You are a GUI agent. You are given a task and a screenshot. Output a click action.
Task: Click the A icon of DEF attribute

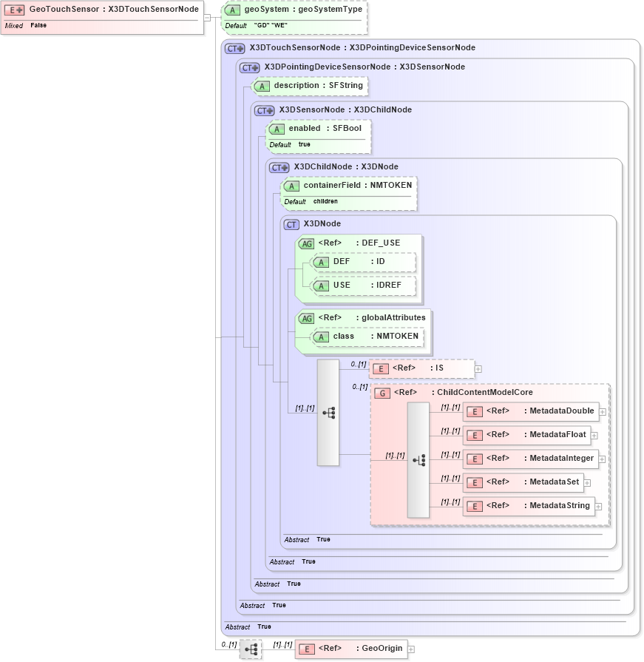coord(321,262)
